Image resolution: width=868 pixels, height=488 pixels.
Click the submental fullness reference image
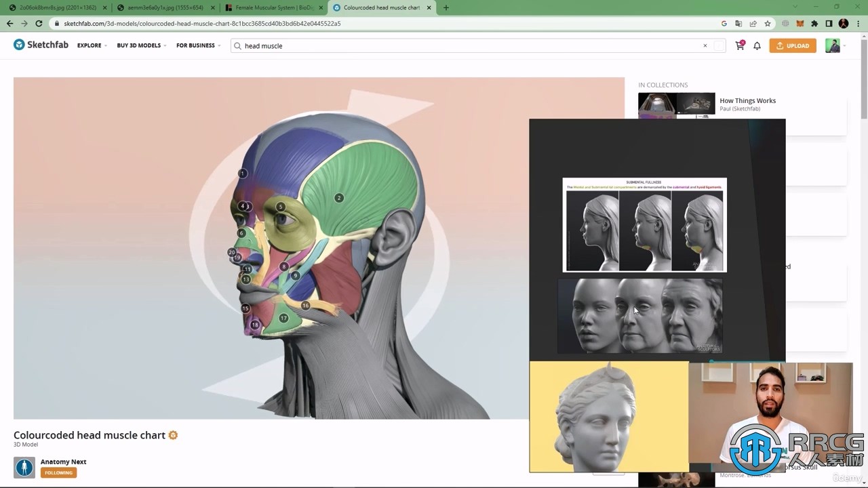pos(644,225)
